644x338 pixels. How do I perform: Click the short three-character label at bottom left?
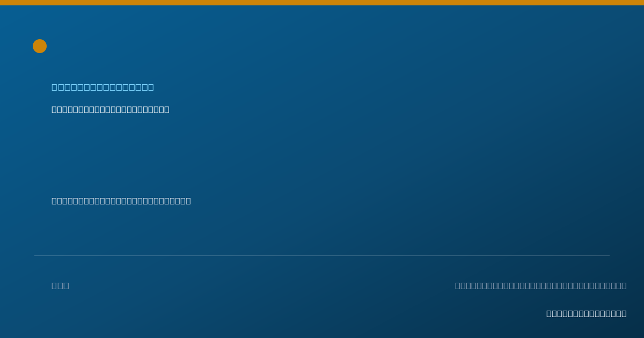click(60, 285)
